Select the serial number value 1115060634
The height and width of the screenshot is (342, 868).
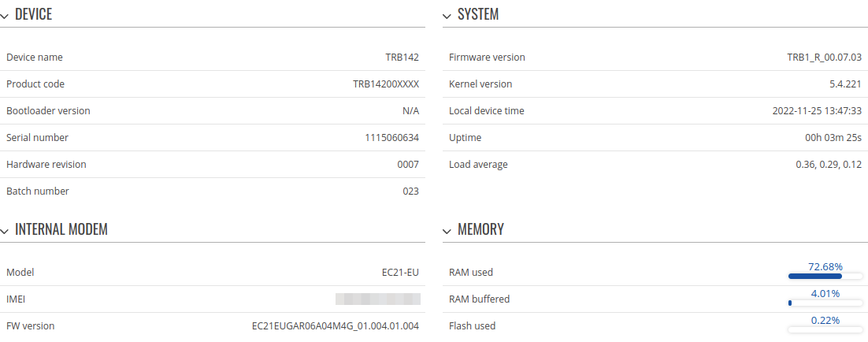(391, 138)
